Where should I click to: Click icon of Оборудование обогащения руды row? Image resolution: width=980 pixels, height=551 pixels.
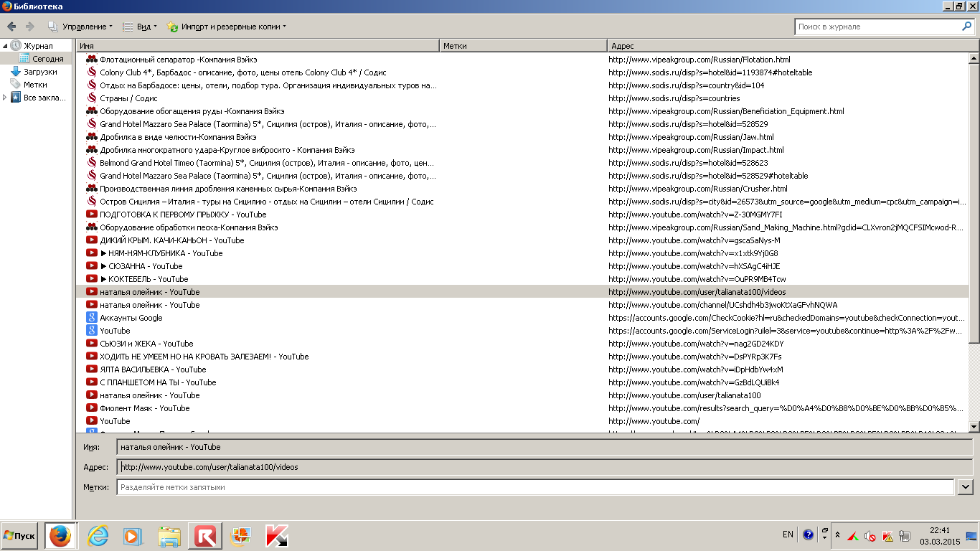[92, 111]
